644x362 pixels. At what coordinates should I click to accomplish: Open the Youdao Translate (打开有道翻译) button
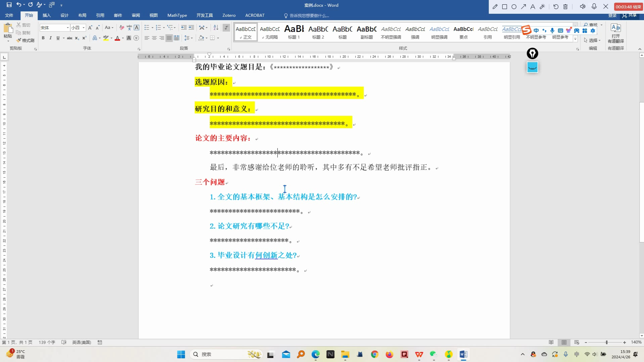tap(616, 33)
